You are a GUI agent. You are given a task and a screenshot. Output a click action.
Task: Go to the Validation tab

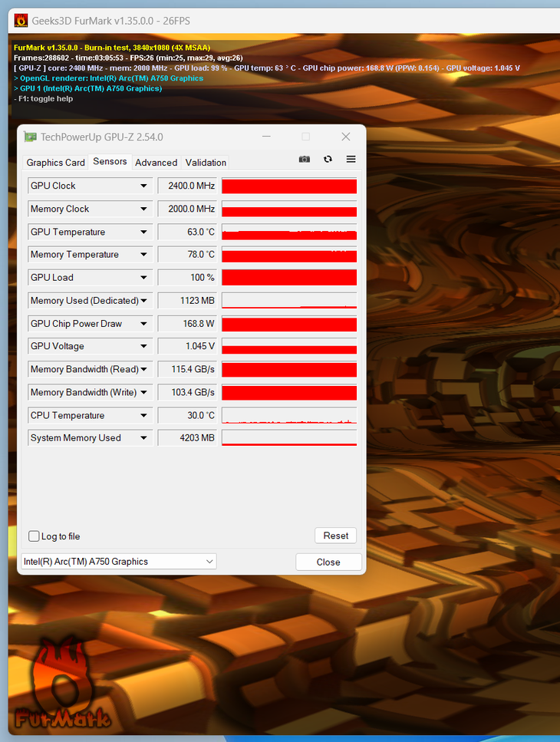[206, 163]
